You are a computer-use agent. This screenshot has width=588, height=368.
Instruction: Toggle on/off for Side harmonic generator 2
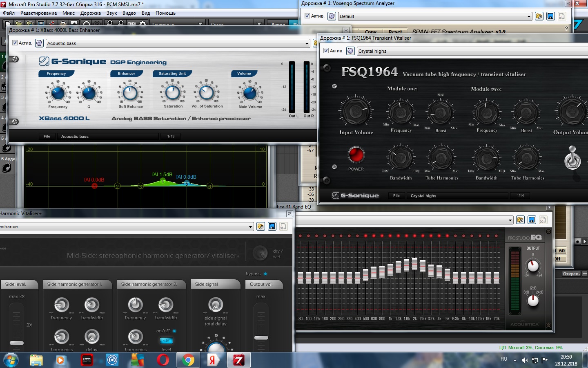174,331
